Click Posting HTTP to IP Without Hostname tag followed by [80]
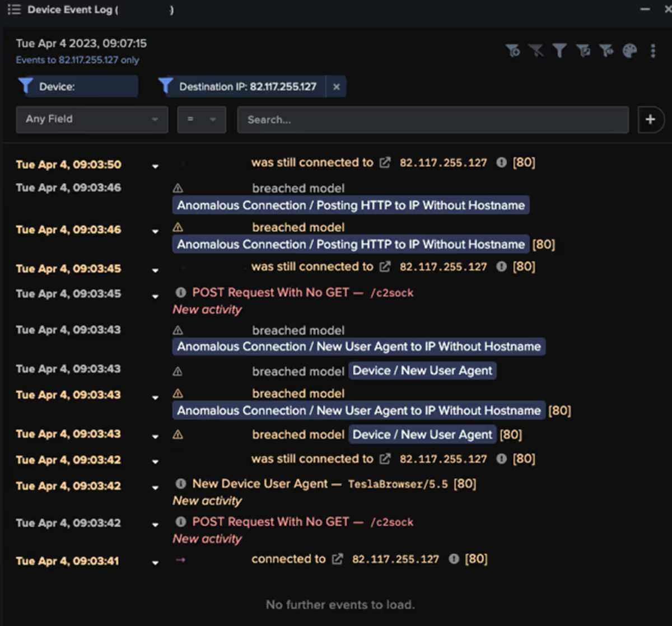 351,244
